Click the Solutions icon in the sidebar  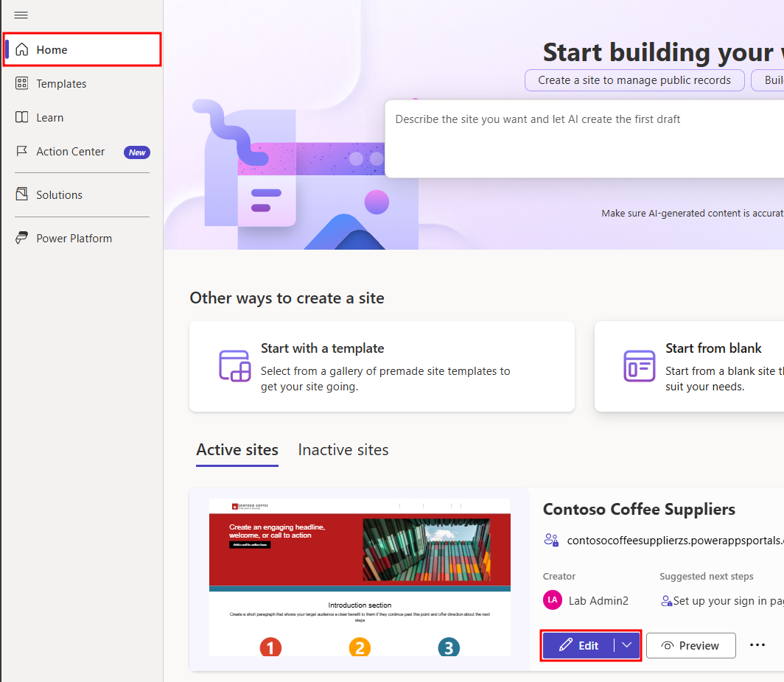pos(21,194)
